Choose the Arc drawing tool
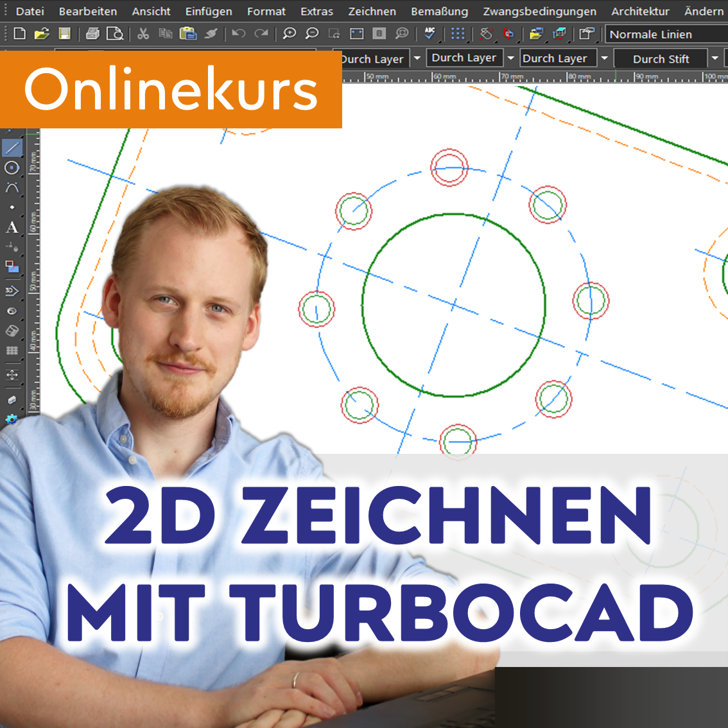This screenshot has width=728, height=728. tap(12, 188)
